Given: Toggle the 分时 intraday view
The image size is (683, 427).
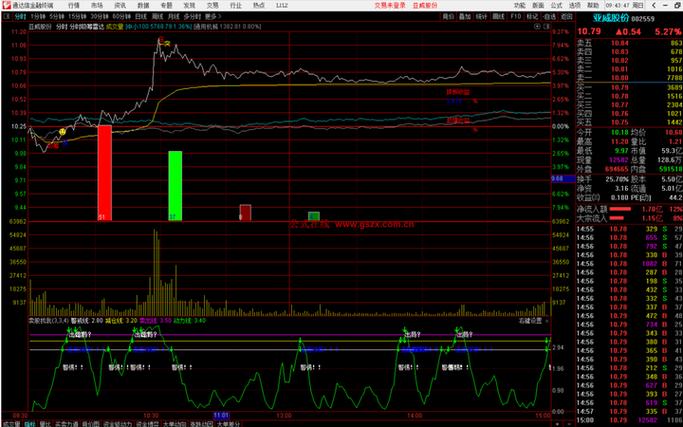Looking at the screenshot, I should click(x=20, y=17).
